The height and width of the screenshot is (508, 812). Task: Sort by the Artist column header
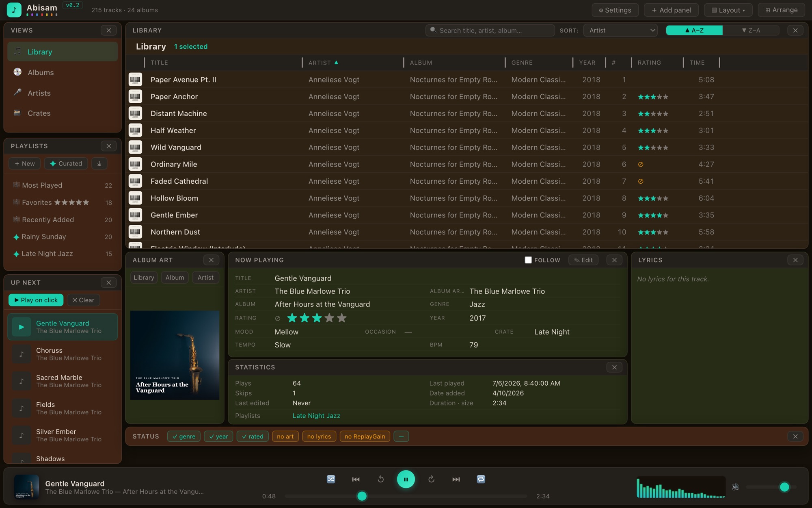323,63
